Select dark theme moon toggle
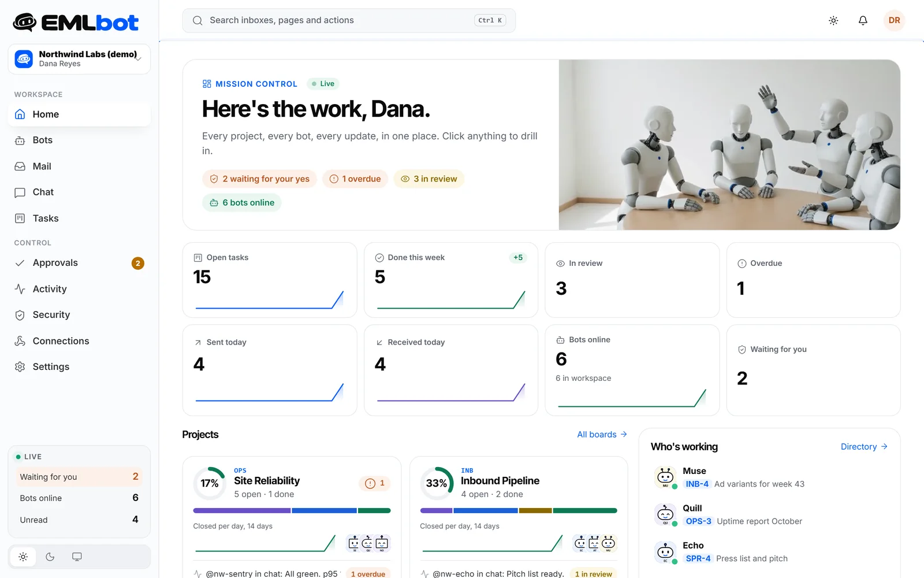Viewport: 924px width, 578px height. click(x=50, y=557)
